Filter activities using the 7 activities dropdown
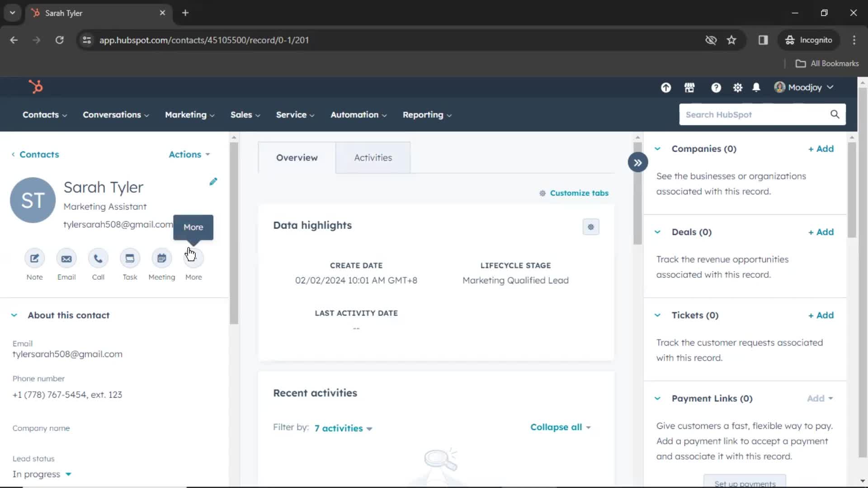Image resolution: width=868 pixels, height=488 pixels. coord(343,428)
